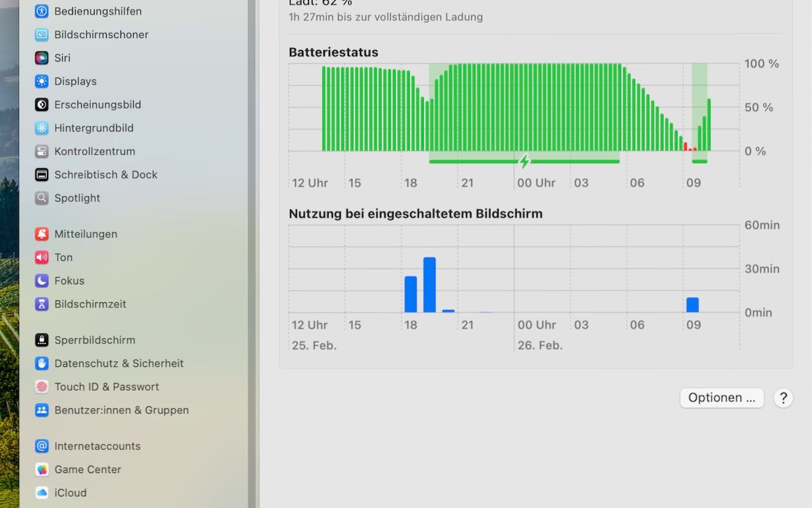Click the 1h 27min charging time text
The height and width of the screenshot is (508, 812).
click(x=386, y=17)
